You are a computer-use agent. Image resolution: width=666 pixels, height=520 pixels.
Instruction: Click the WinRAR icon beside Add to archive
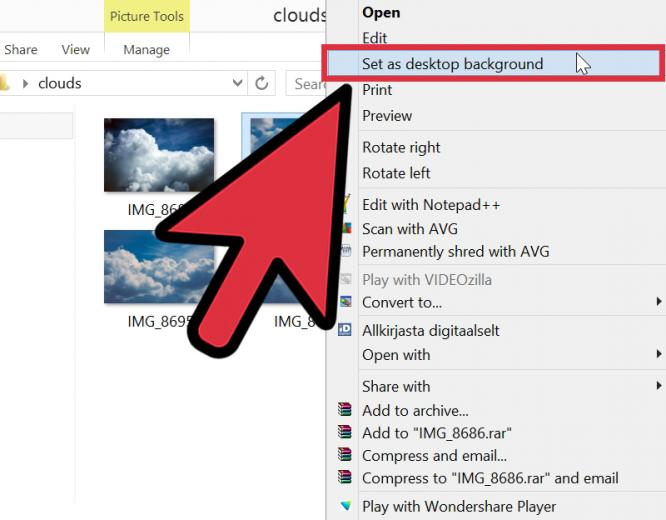[x=345, y=410]
